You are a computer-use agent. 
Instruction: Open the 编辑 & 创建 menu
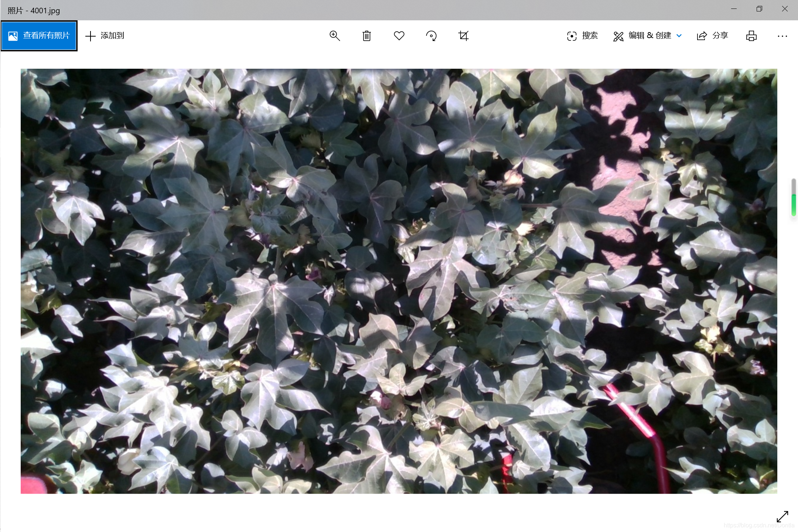[x=643, y=36]
